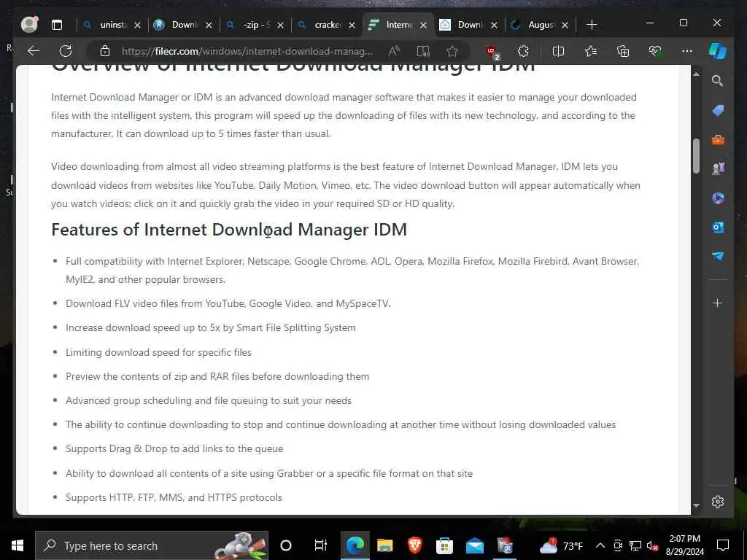The height and width of the screenshot is (560, 747).
Task: Open the Favorites list icon
Action: (591, 51)
